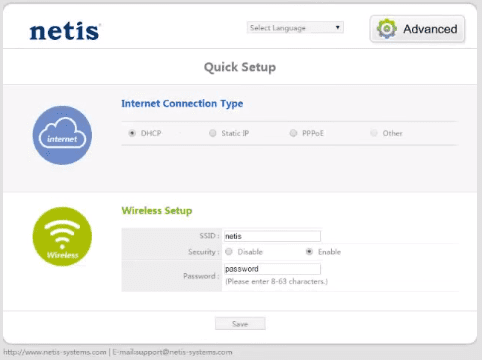Click into the SSID input field
This screenshot has width=482, height=360.
[272, 236]
